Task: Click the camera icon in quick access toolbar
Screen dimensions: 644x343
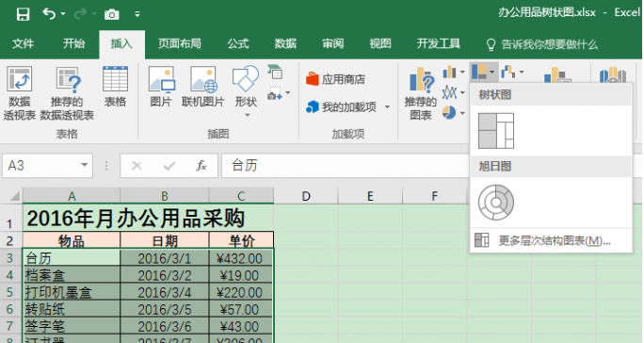Action: coord(111,15)
